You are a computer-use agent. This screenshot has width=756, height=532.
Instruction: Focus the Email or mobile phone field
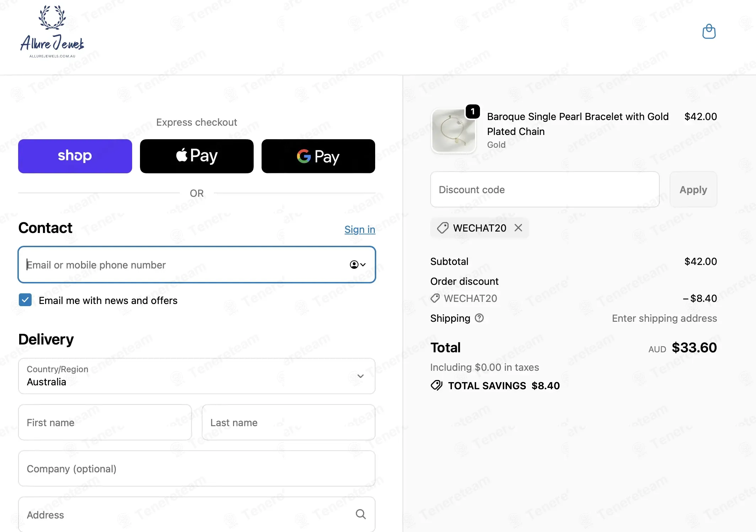pyautogui.click(x=197, y=265)
